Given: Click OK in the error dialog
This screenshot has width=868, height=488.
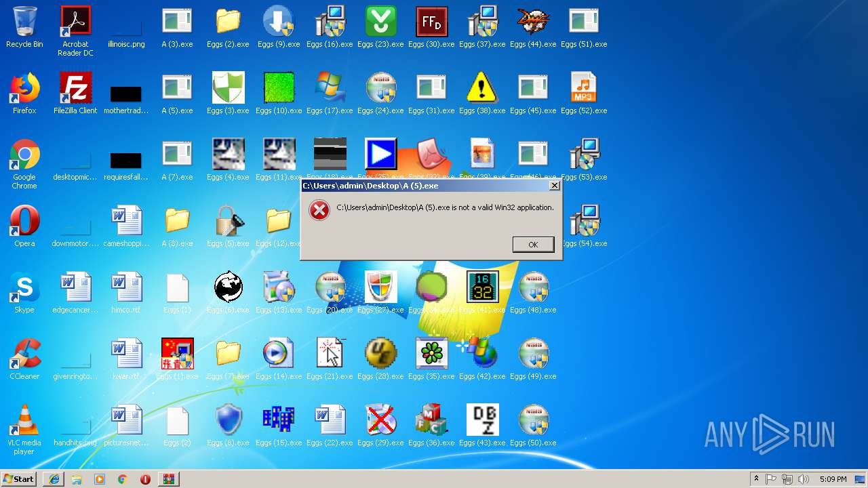Looking at the screenshot, I should point(533,245).
